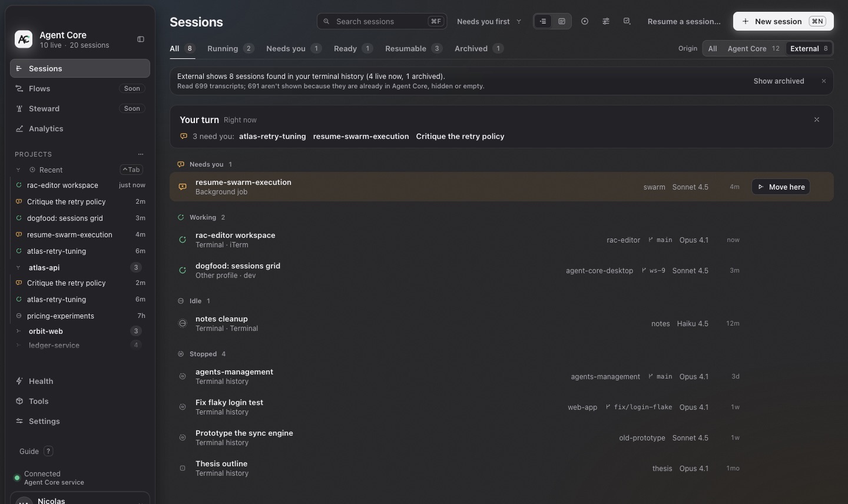The image size is (848, 504).
Task: Switch to detailed card view icon
Action: [x=562, y=21]
